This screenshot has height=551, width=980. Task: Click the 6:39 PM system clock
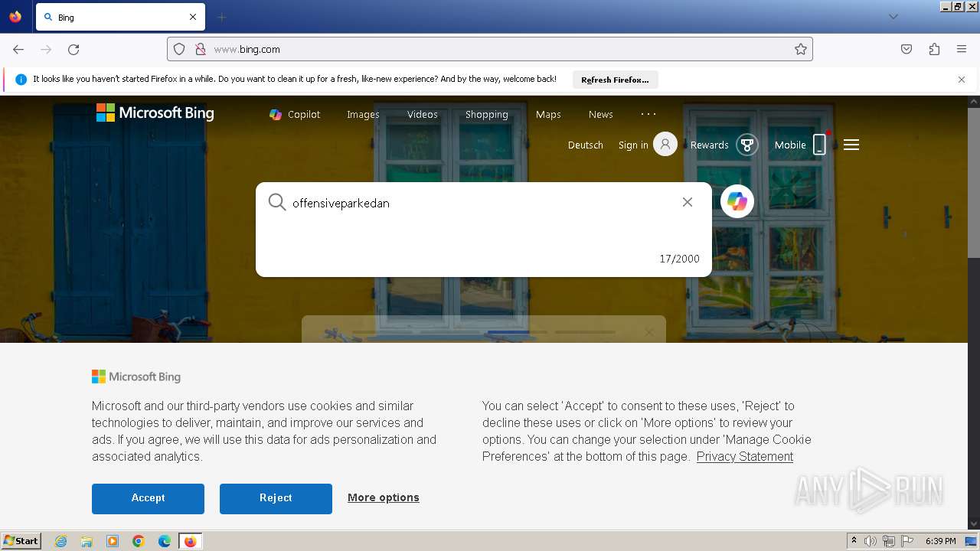click(940, 541)
